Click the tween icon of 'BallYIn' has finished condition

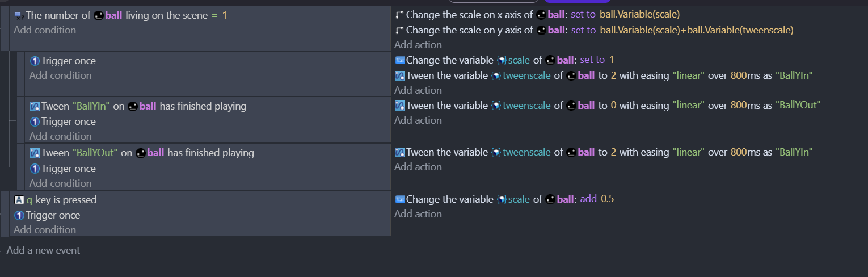pos(35,106)
